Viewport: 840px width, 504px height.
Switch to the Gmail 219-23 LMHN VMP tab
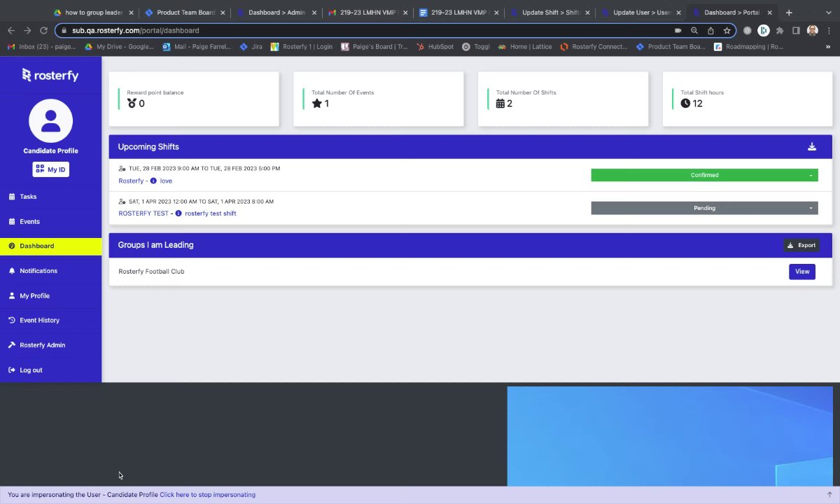367,13
